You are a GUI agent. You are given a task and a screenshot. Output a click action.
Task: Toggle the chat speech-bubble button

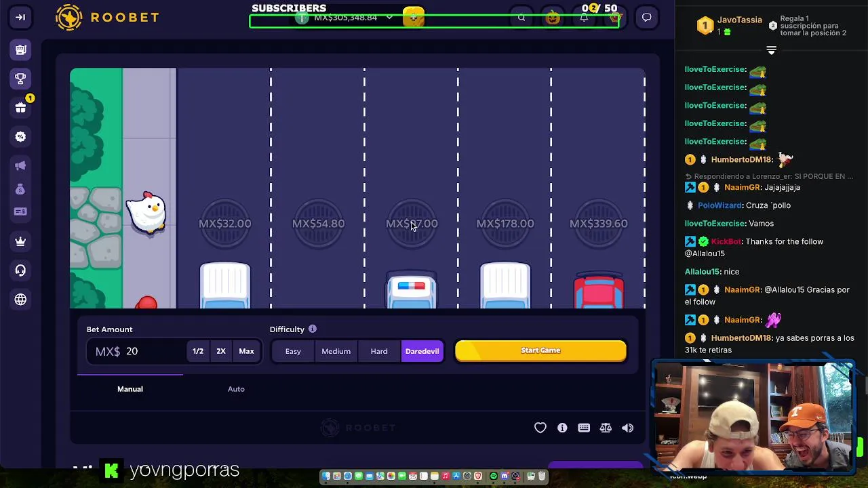click(x=647, y=18)
